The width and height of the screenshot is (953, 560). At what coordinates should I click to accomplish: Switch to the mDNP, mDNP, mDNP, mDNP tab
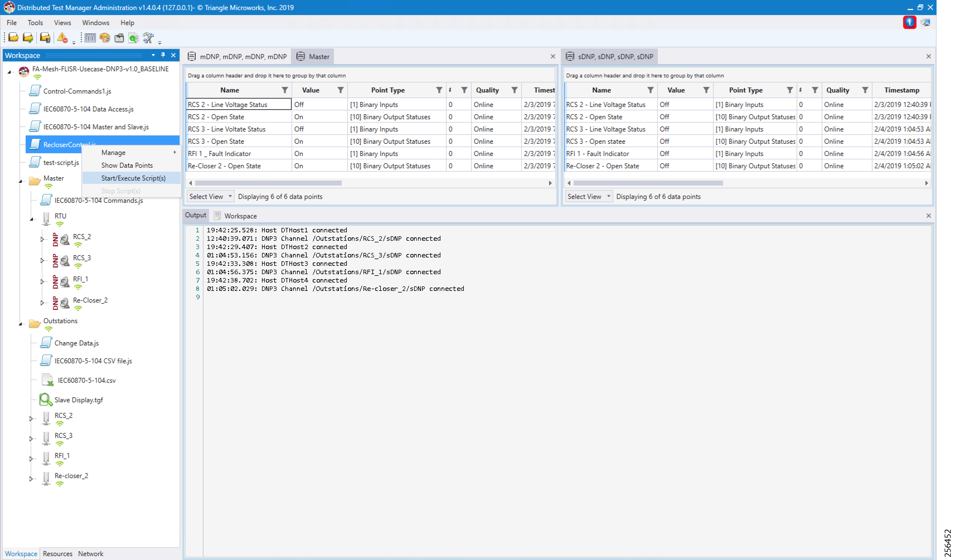[238, 57]
